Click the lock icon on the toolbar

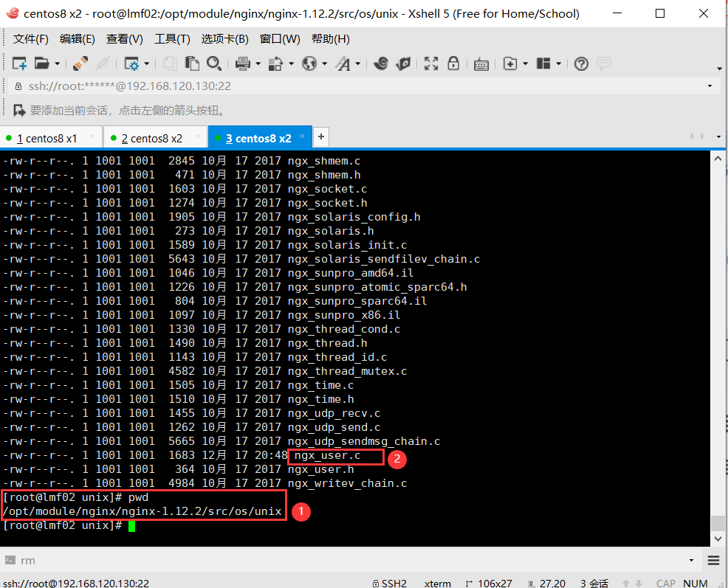coord(454,63)
